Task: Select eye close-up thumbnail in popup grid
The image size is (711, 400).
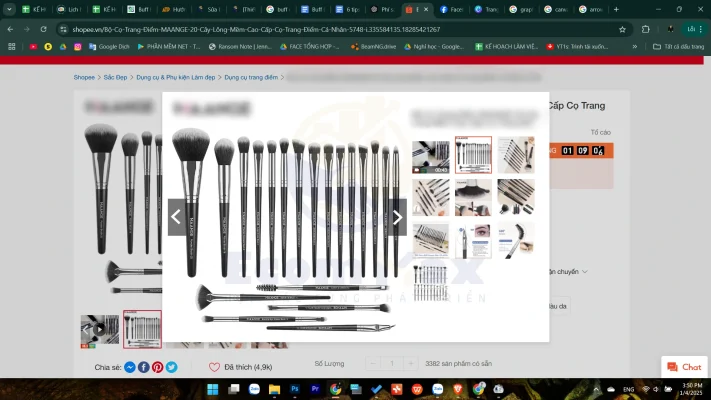Action: 473,240
